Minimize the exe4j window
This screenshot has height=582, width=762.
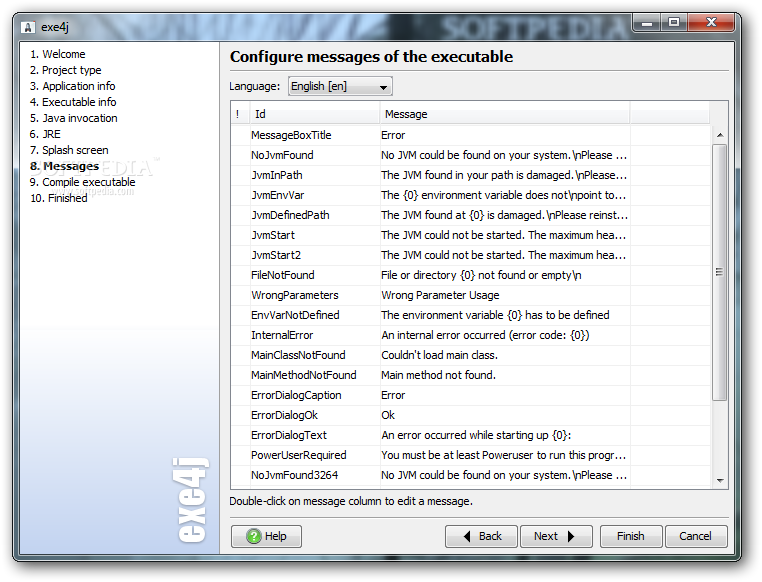(647, 22)
